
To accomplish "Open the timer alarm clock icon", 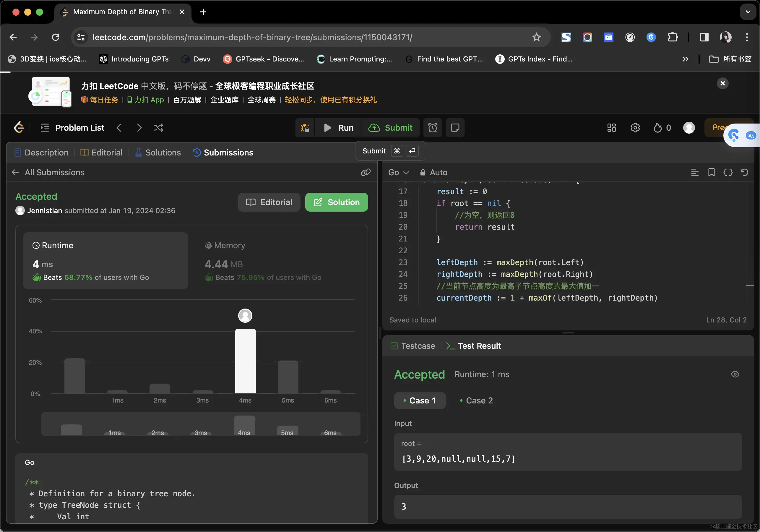I will (432, 128).
